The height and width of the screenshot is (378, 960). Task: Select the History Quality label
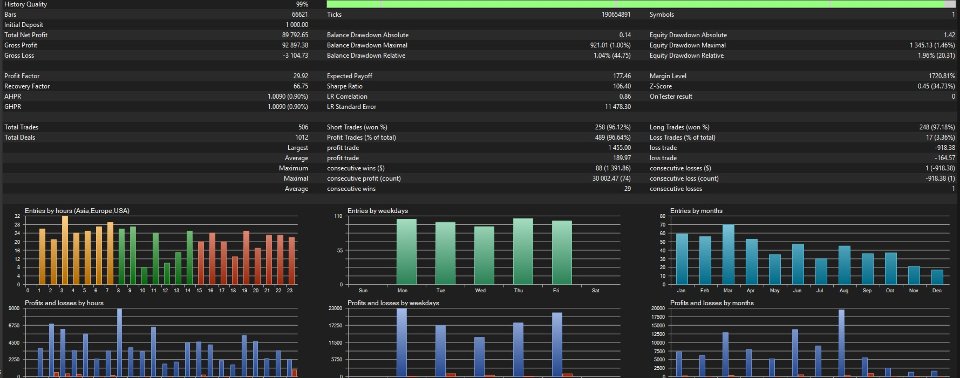click(25, 4)
